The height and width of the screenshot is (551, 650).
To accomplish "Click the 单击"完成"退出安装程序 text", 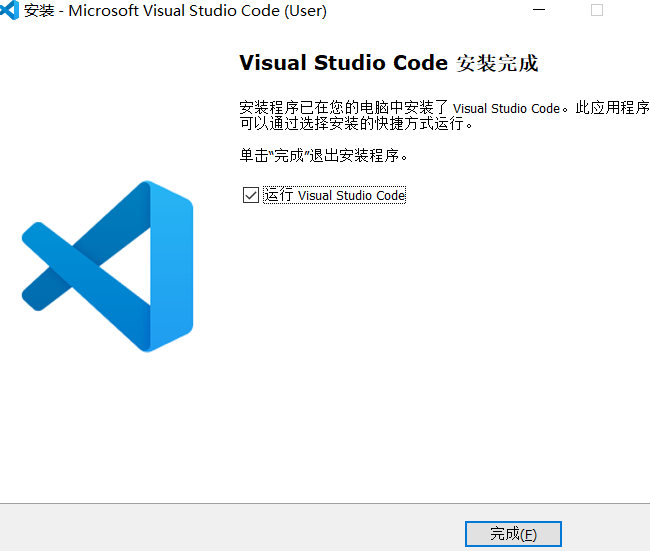I will [x=324, y=155].
